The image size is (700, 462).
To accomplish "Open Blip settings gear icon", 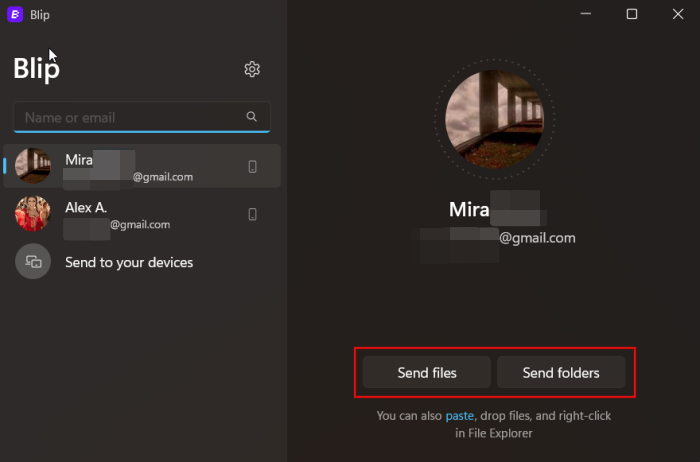I will [252, 69].
